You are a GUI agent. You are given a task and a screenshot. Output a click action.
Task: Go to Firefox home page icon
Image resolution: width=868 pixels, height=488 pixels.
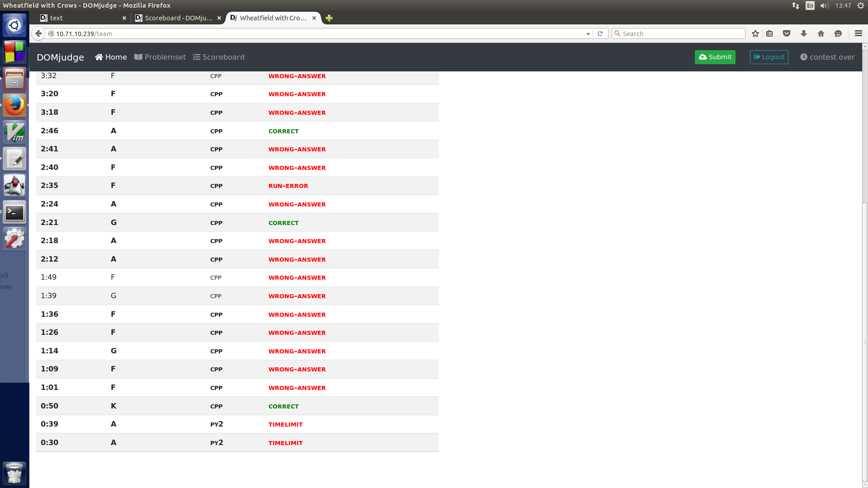[x=821, y=33]
